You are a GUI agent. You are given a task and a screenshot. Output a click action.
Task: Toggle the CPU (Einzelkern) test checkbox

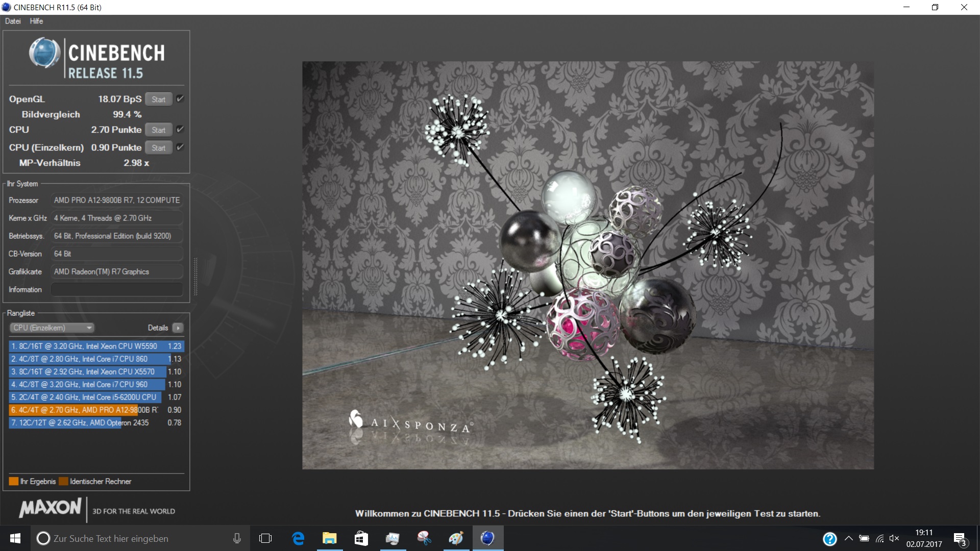click(x=180, y=147)
